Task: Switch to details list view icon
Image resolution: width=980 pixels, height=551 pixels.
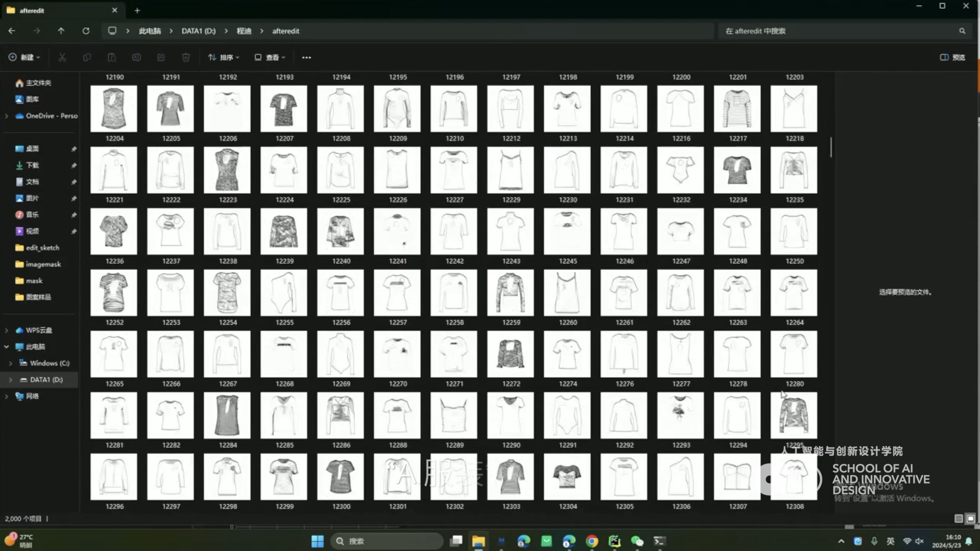Action: click(958, 519)
